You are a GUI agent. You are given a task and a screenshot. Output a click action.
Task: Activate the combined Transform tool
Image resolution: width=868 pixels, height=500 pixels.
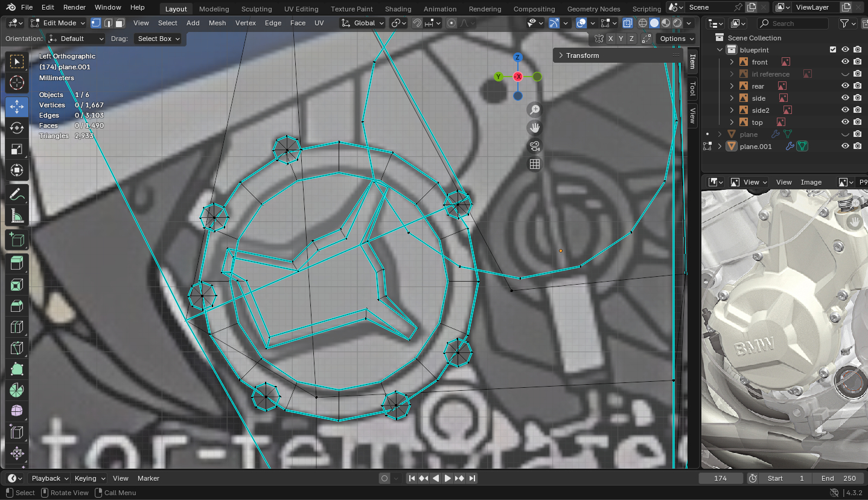[17, 170]
